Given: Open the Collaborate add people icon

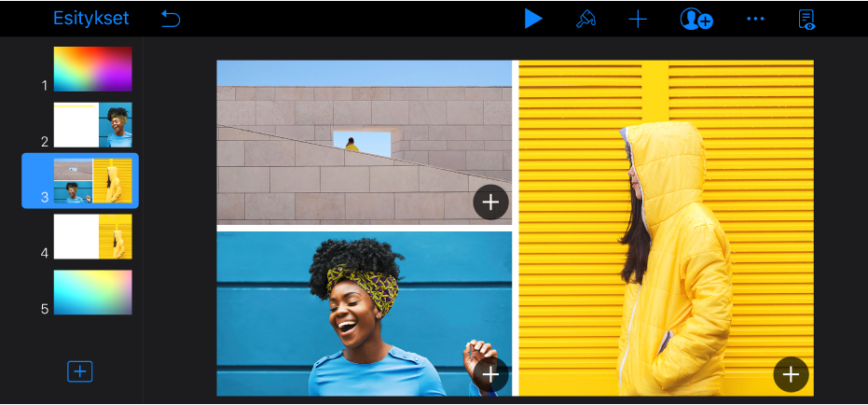Looking at the screenshot, I should [x=696, y=19].
